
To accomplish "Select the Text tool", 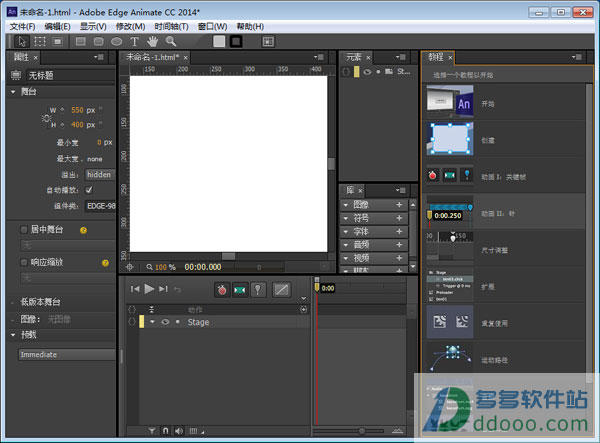I will pos(134,41).
